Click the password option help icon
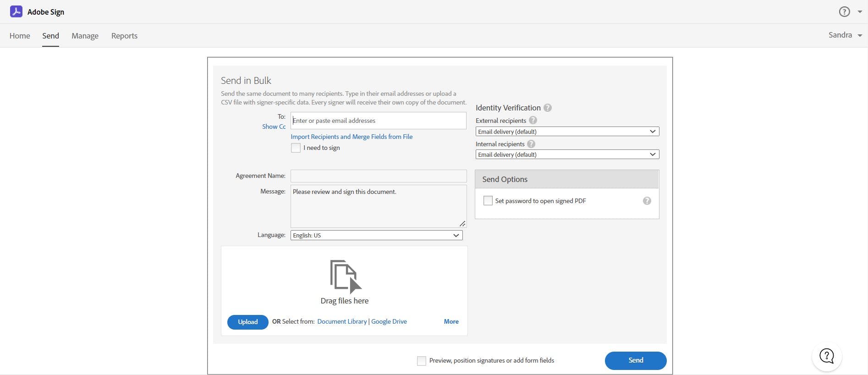Image resolution: width=868 pixels, height=375 pixels. click(x=647, y=201)
